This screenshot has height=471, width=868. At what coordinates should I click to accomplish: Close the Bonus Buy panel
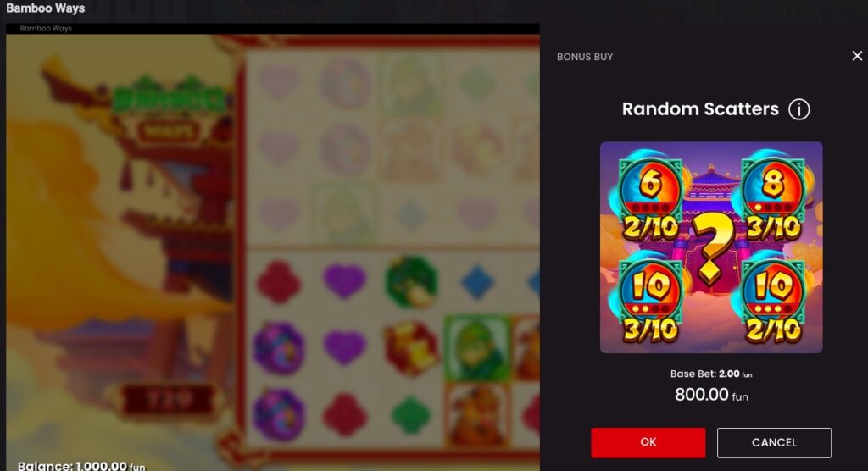[857, 56]
